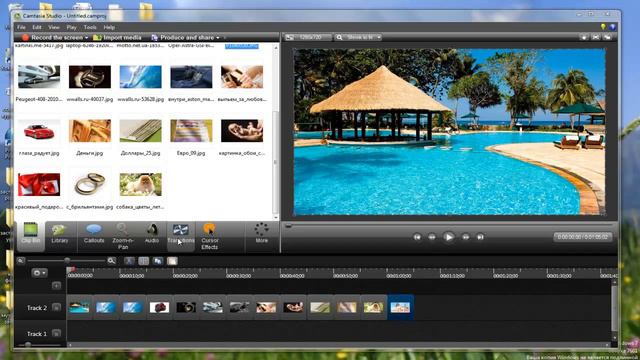Click Import media button

point(117,38)
